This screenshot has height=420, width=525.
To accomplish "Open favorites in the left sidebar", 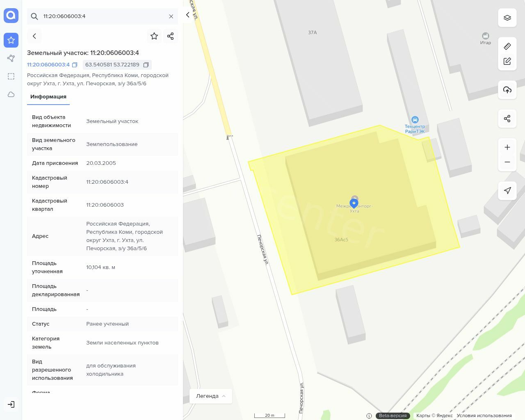I will [11, 40].
